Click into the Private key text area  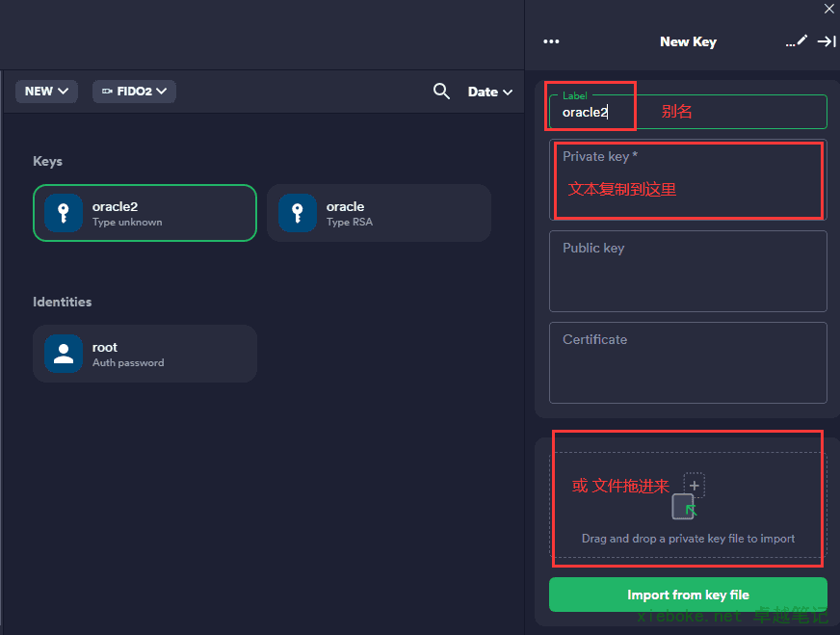pos(688,179)
